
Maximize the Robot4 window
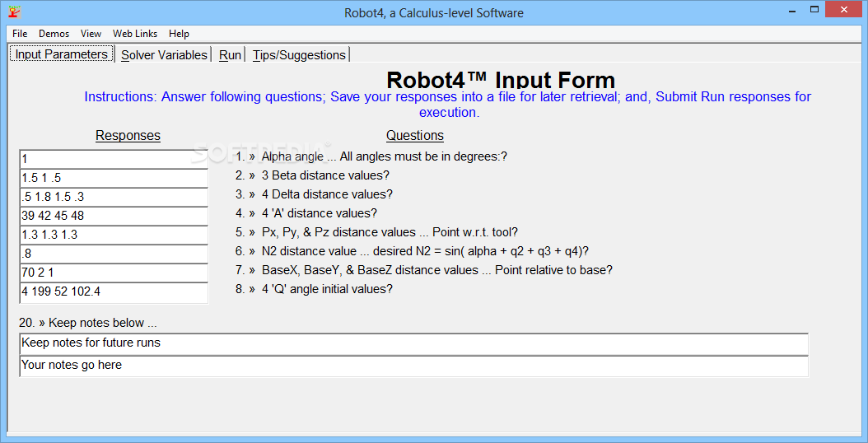click(814, 10)
